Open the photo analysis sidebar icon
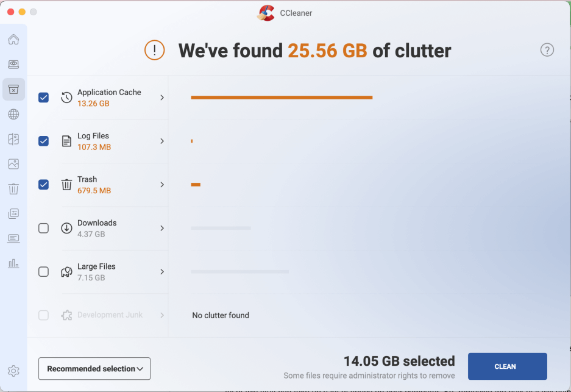Screen dimensions: 571x392 click(x=13, y=164)
